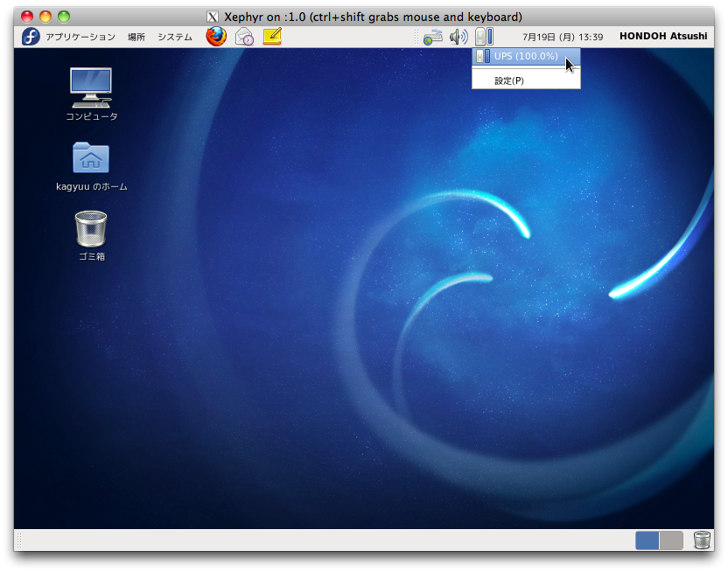Open the システム menu
The image size is (728, 572).
[175, 37]
